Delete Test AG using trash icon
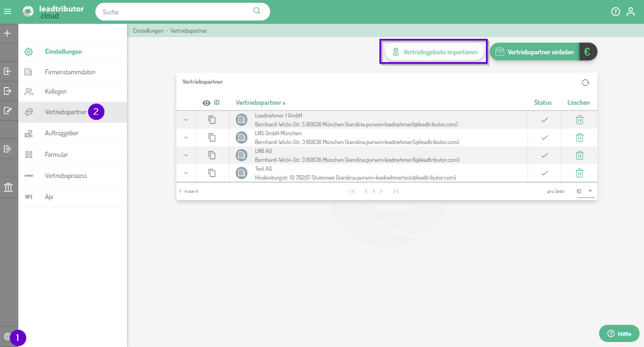The height and width of the screenshot is (347, 644). coord(579,173)
